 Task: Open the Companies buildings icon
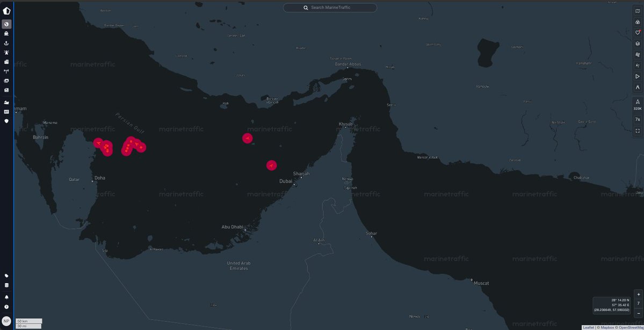tap(6, 62)
